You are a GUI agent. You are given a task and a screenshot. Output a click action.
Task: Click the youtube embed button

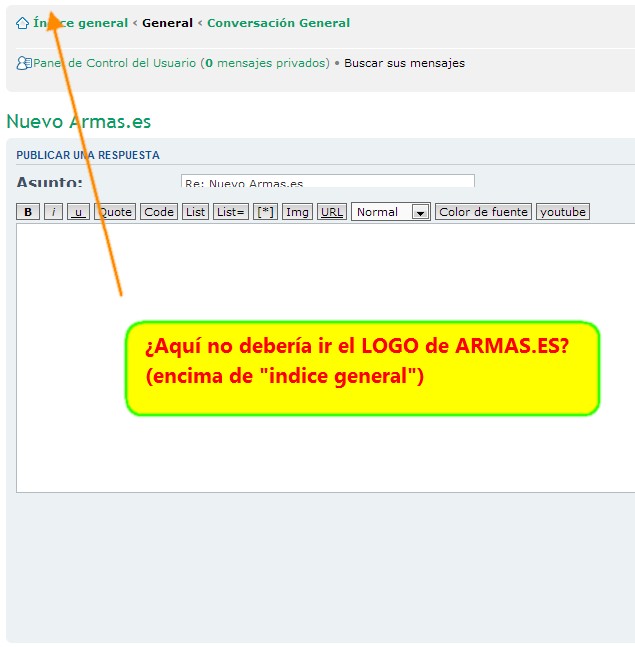[562, 212]
